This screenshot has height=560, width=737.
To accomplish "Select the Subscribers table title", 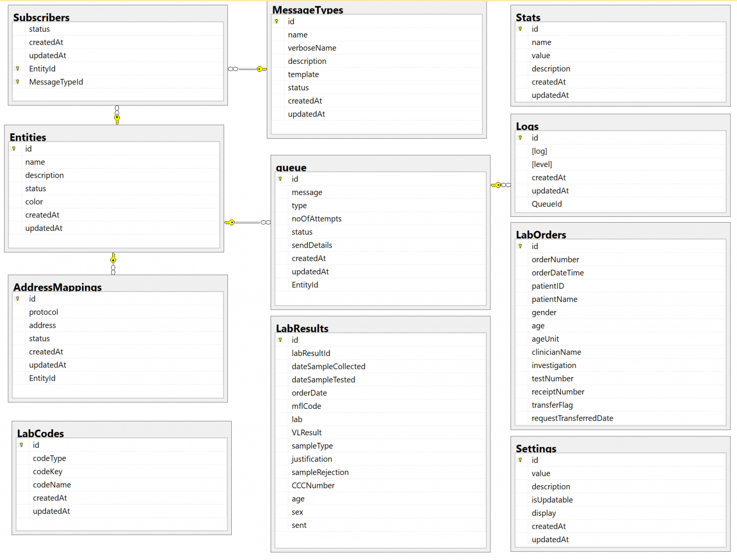I will tap(41, 17).
